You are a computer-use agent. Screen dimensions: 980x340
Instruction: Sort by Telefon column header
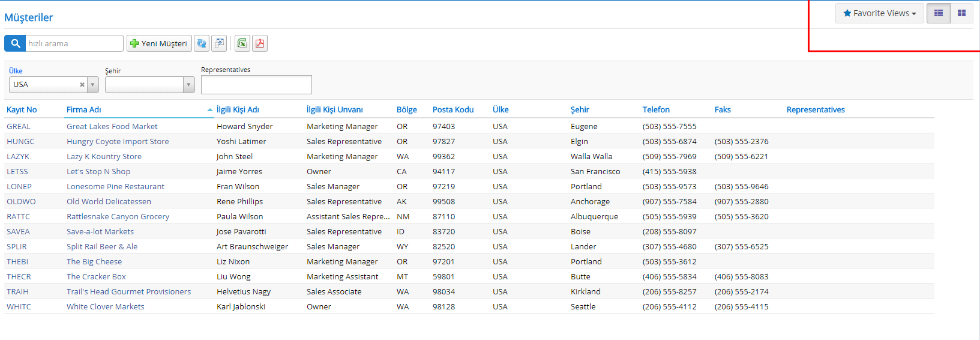point(656,109)
